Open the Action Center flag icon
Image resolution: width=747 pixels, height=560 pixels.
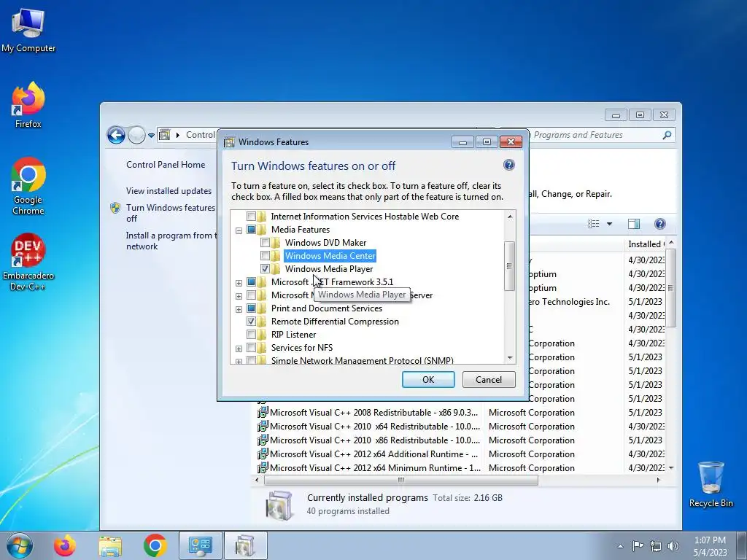point(638,545)
